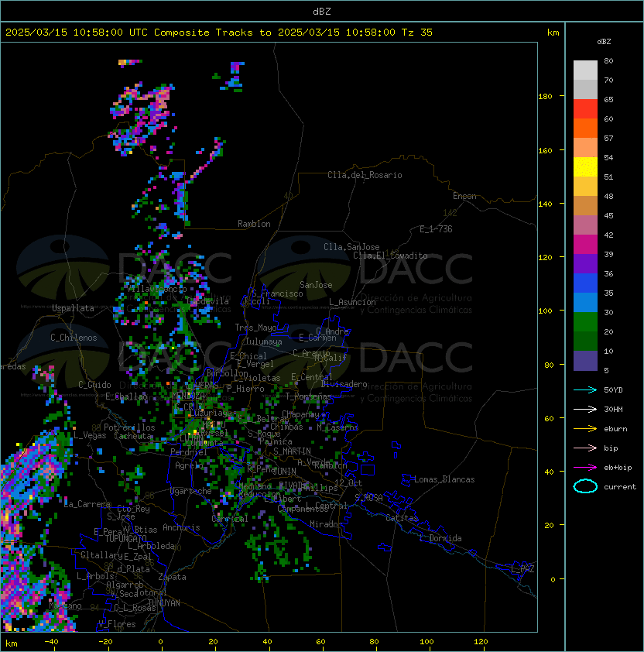Click the 100 km vertical axis label
The width and height of the screenshot is (644, 652).
click(545, 311)
